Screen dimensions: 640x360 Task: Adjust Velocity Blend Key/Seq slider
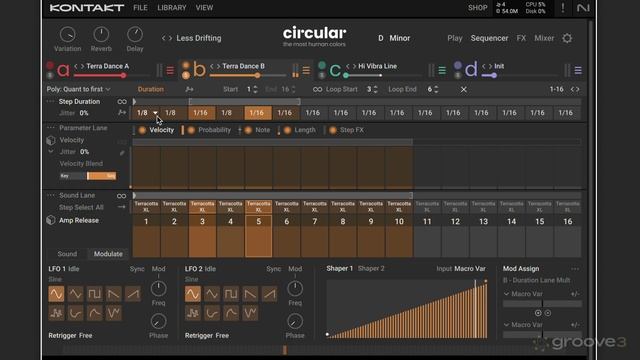point(88,176)
